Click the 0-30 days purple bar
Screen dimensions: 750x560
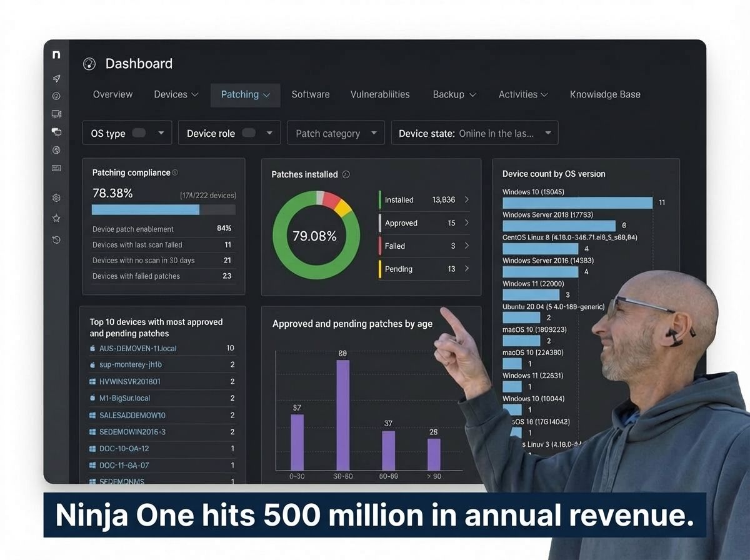pyautogui.click(x=297, y=442)
